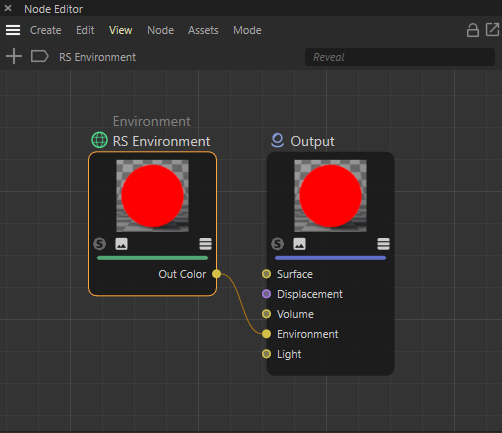
Task: Select the Light port label
Action: tap(289, 354)
